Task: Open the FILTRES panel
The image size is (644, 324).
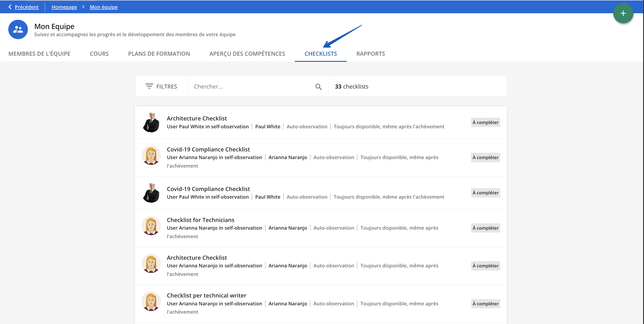Action: (x=166, y=86)
